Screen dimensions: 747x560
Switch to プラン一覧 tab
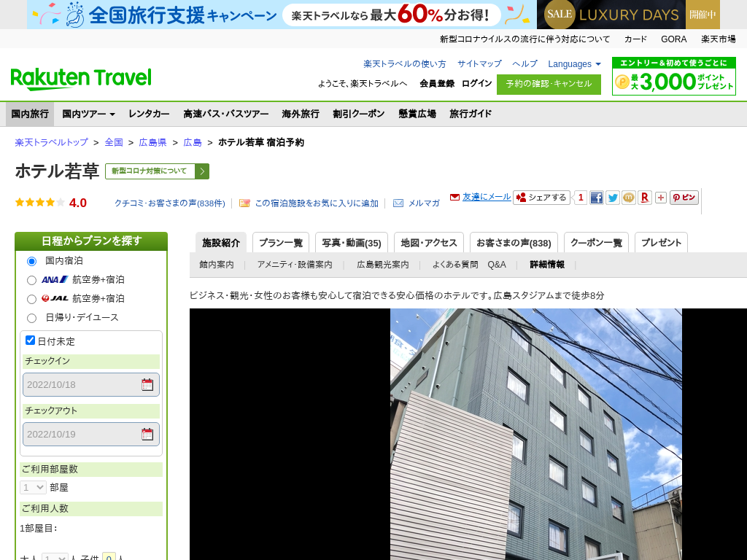point(281,242)
